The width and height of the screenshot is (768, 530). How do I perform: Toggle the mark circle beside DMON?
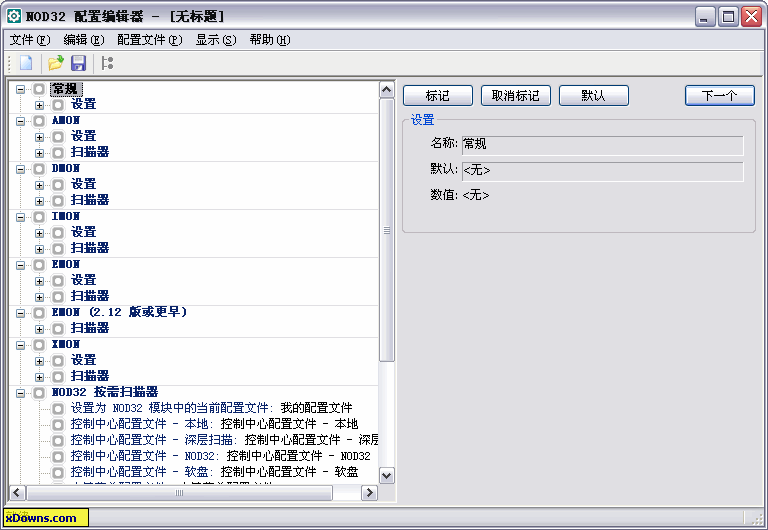click(39, 169)
